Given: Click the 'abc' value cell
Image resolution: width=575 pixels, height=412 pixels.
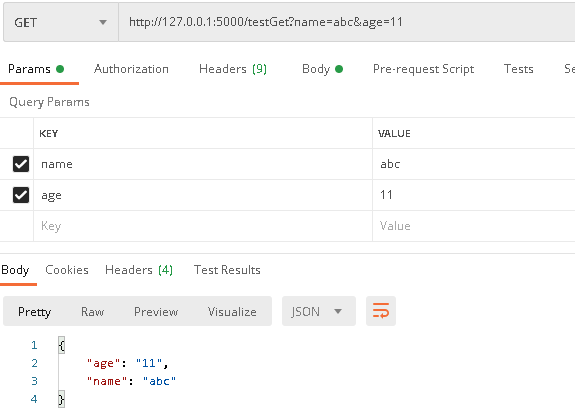Looking at the screenshot, I should pos(473,164).
